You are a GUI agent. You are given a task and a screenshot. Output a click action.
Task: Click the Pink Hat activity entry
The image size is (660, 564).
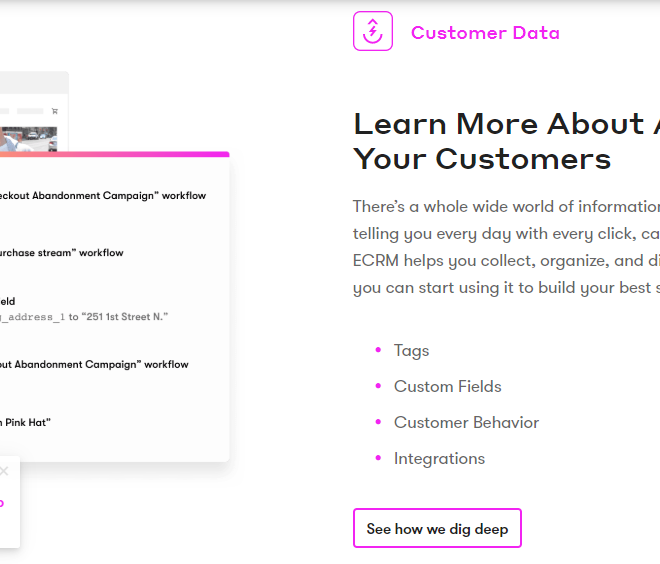pyautogui.click(x=25, y=423)
